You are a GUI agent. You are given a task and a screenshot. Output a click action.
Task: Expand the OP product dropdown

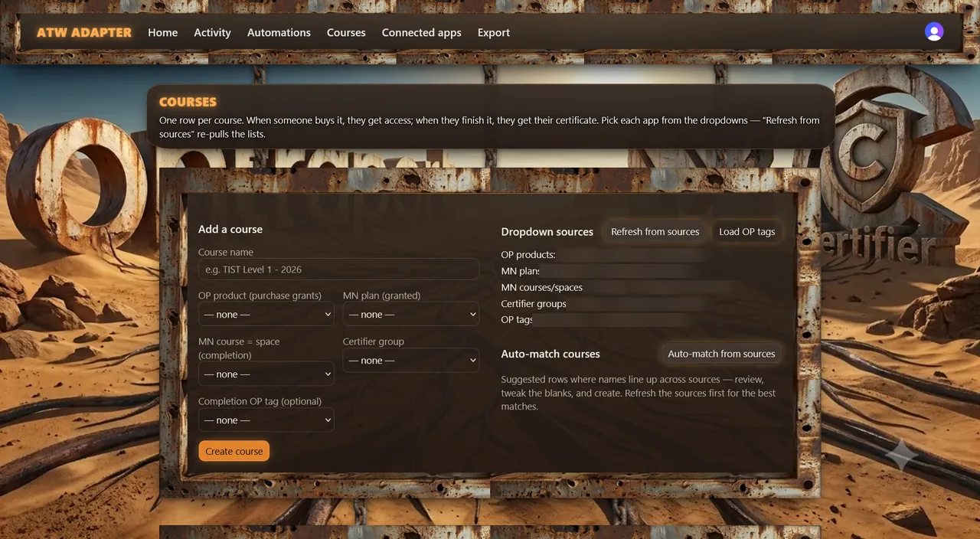(266, 314)
